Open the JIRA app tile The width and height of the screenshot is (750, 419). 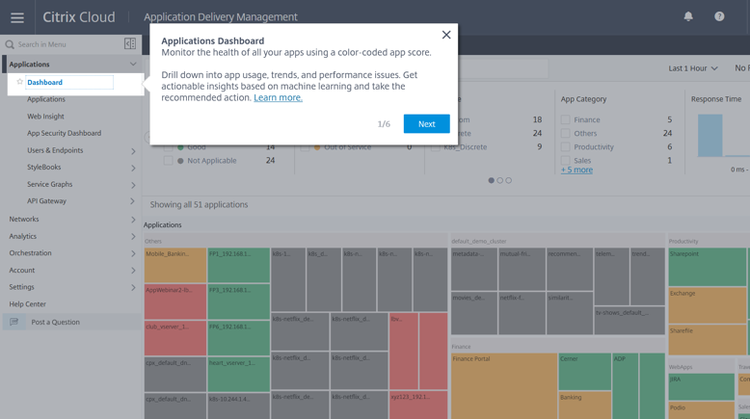coord(701,386)
